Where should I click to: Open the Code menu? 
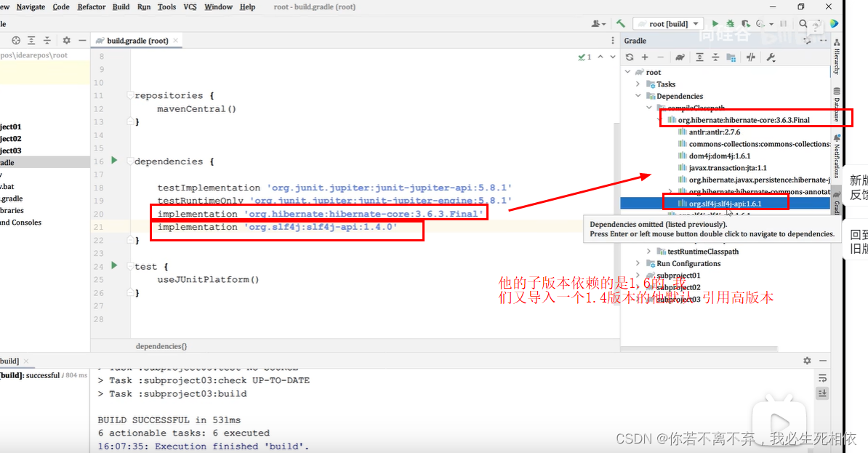click(61, 7)
